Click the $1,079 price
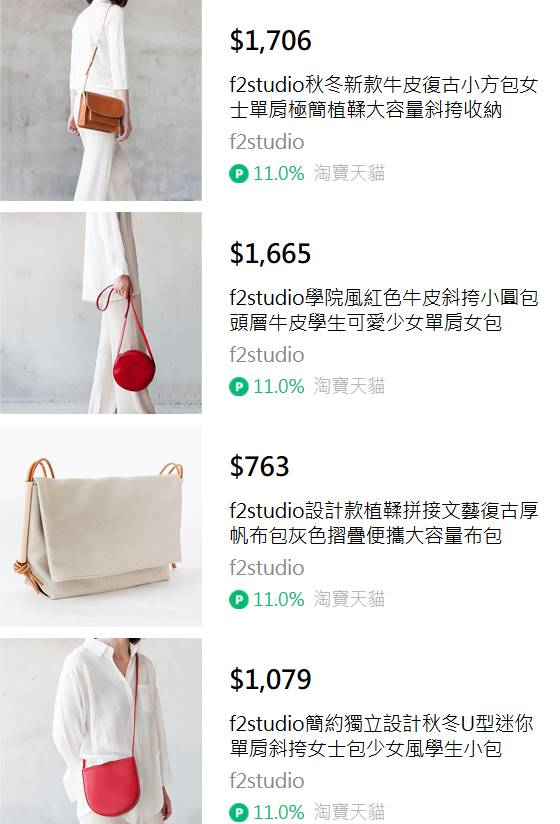The width and height of the screenshot is (560, 824). tap(270, 679)
